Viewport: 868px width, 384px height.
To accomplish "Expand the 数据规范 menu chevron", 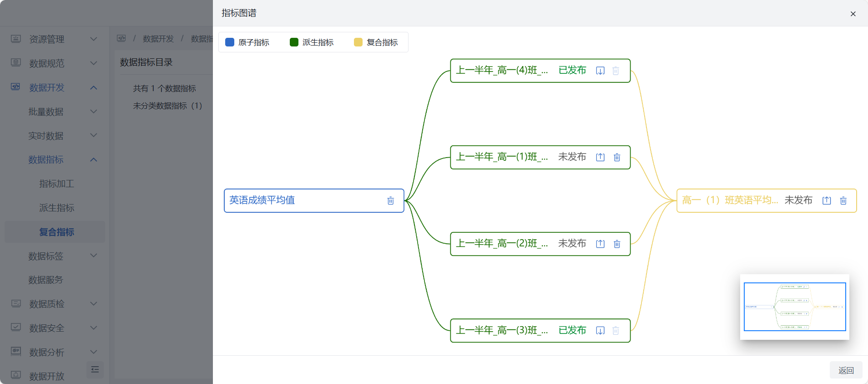I will tap(94, 63).
